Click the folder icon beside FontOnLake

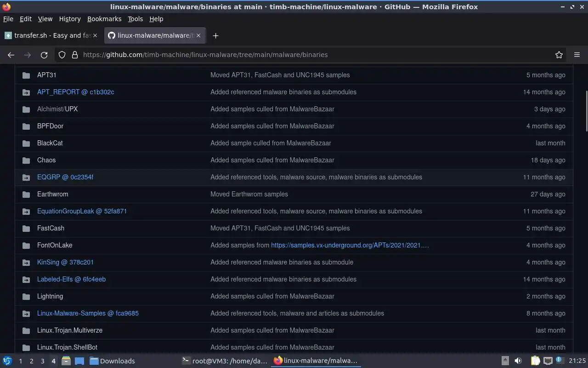click(26, 246)
